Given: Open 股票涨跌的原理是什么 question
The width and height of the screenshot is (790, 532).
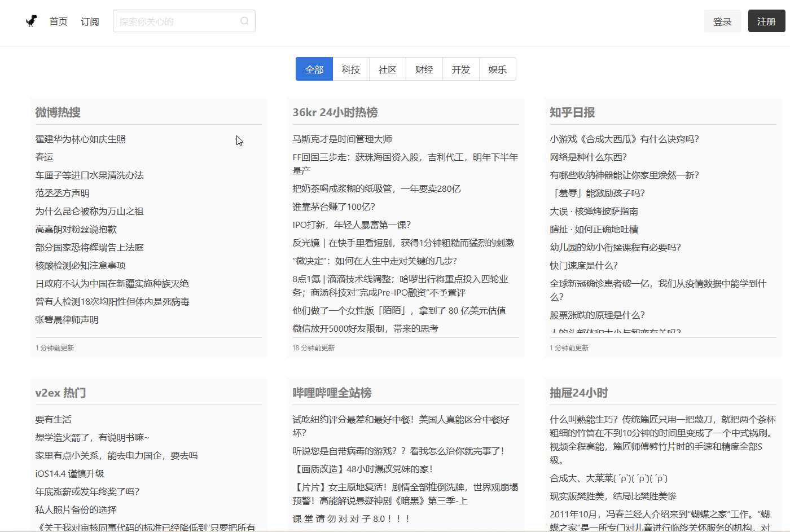Looking at the screenshot, I should [597, 315].
